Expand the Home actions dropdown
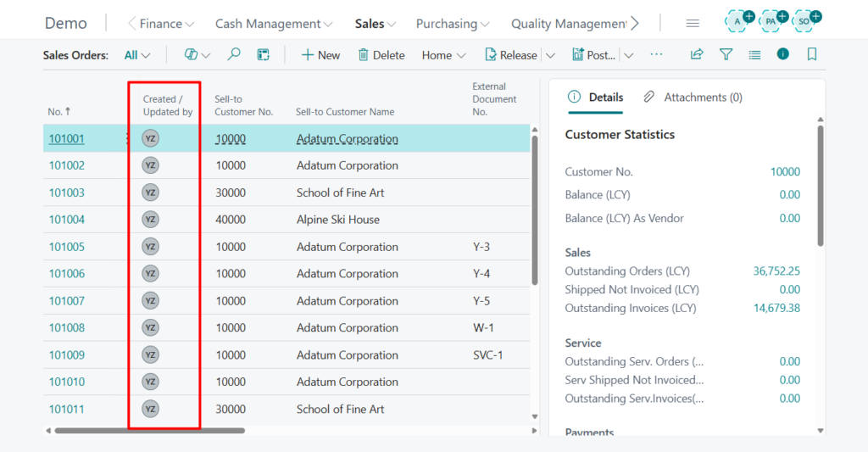 point(443,55)
